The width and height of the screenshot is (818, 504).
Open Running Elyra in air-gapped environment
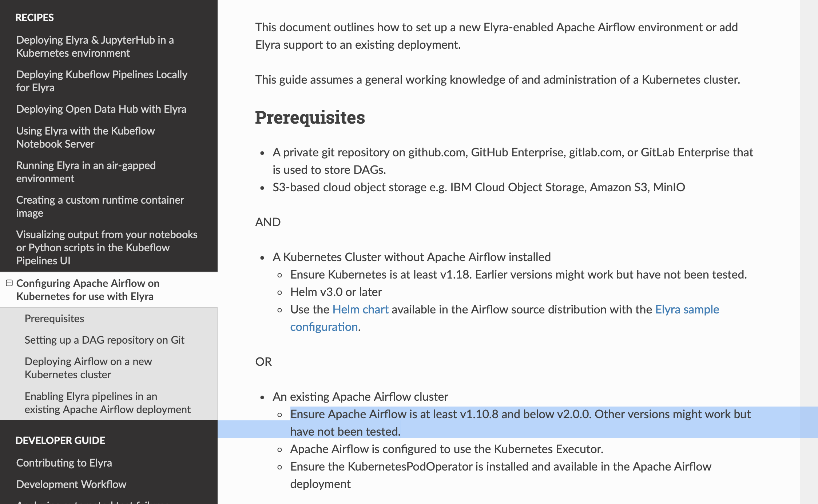click(86, 172)
